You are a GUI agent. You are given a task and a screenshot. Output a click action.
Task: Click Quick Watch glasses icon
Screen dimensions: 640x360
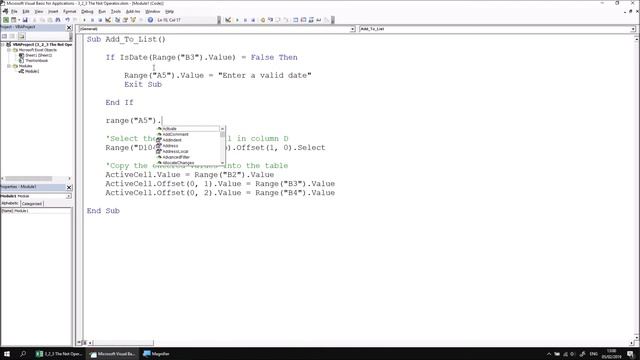click(x=319, y=20)
